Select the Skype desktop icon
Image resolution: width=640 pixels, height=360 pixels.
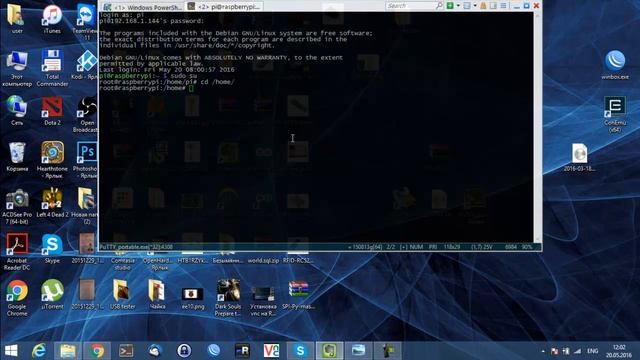tap(52, 249)
